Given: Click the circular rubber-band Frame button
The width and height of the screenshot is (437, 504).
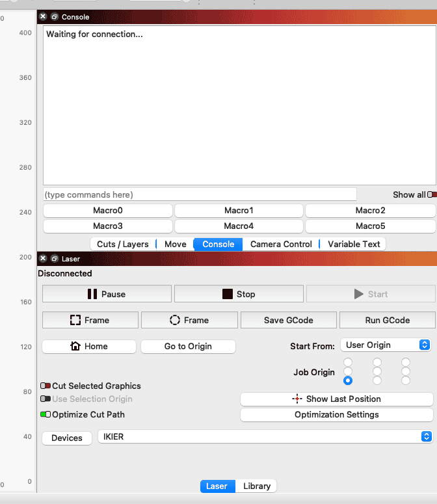Looking at the screenshot, I should [189, 320].
